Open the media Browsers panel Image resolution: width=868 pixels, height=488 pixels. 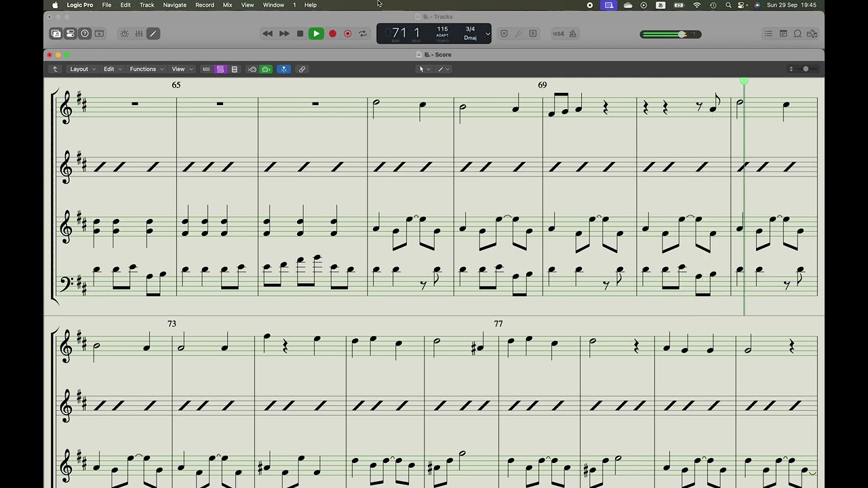point(812,34)
